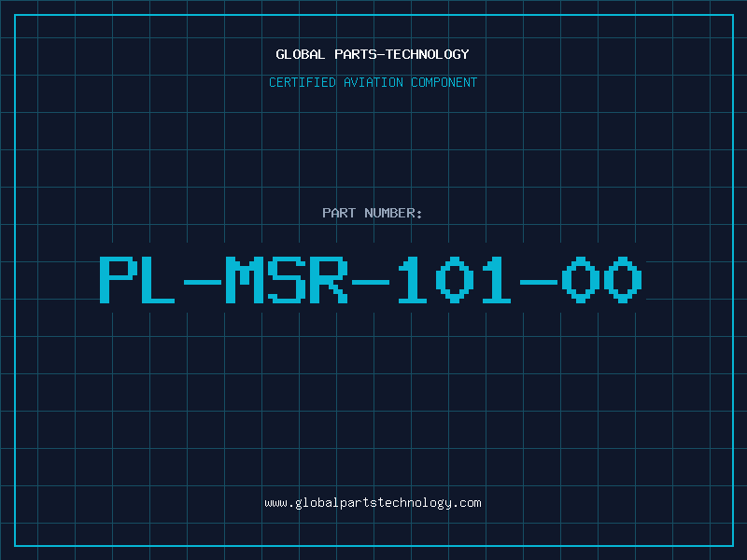Click the part number PL-MSR-101-00
Screen dimensions: 747x560
371,279
